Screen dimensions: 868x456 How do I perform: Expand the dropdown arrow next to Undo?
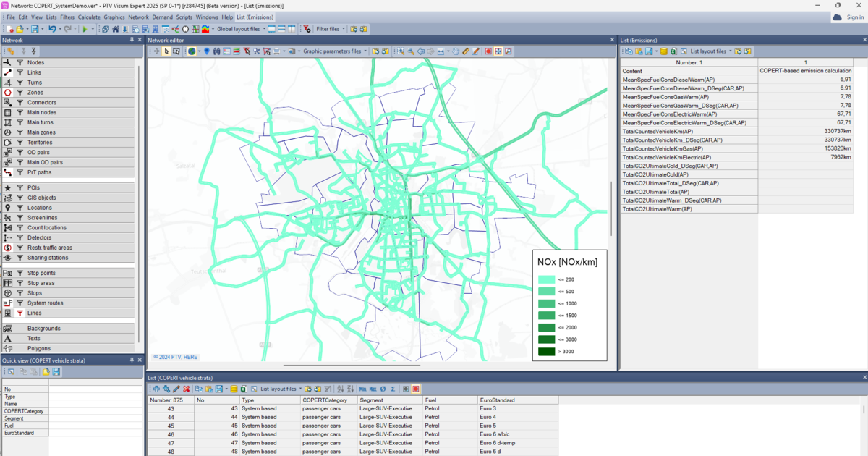click(x=59, y=29)
